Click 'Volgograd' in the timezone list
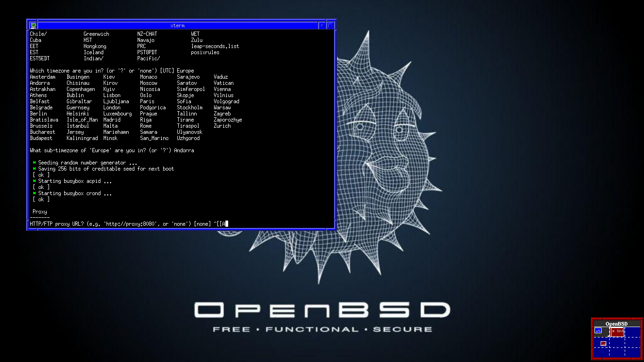The image size is (644, 362). 226,101
